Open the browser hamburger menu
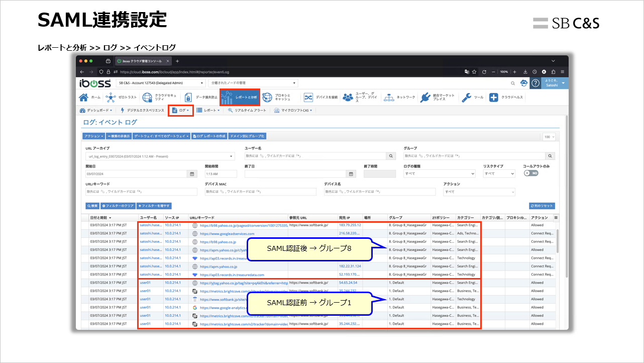The height and width of the screenshot is (363, 644). 562,72
